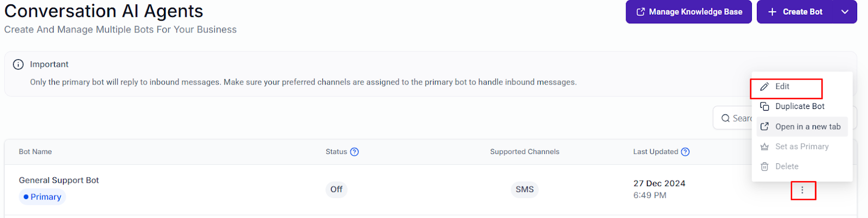Click the Status help question icon

pos(354,152)
